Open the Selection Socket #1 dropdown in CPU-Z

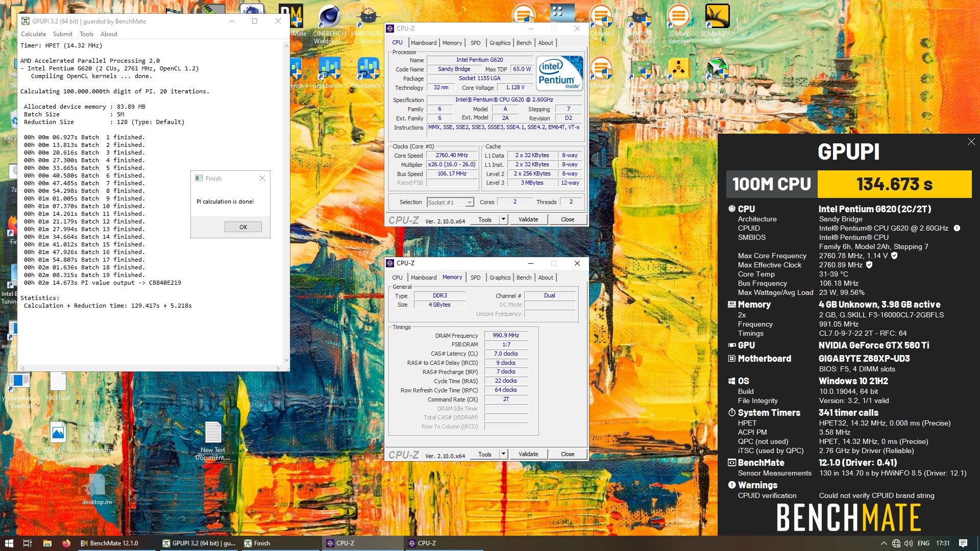pos(450,203)
